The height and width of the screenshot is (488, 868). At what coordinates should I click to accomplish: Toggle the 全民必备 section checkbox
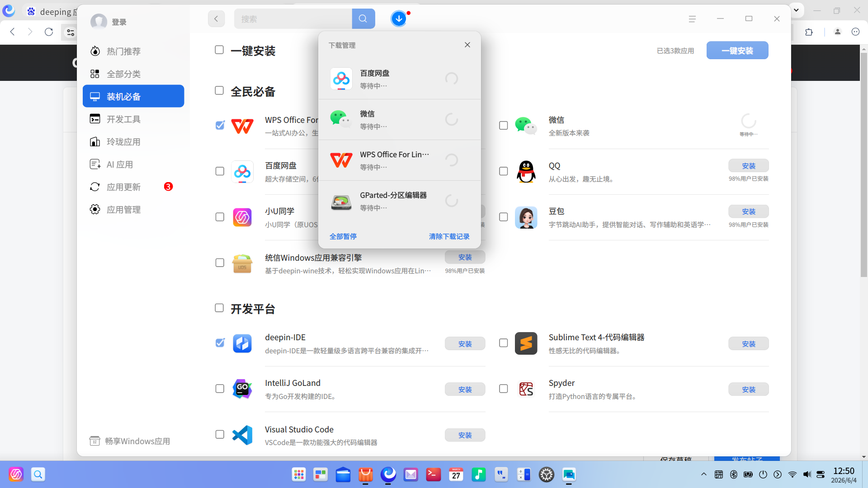219,90
